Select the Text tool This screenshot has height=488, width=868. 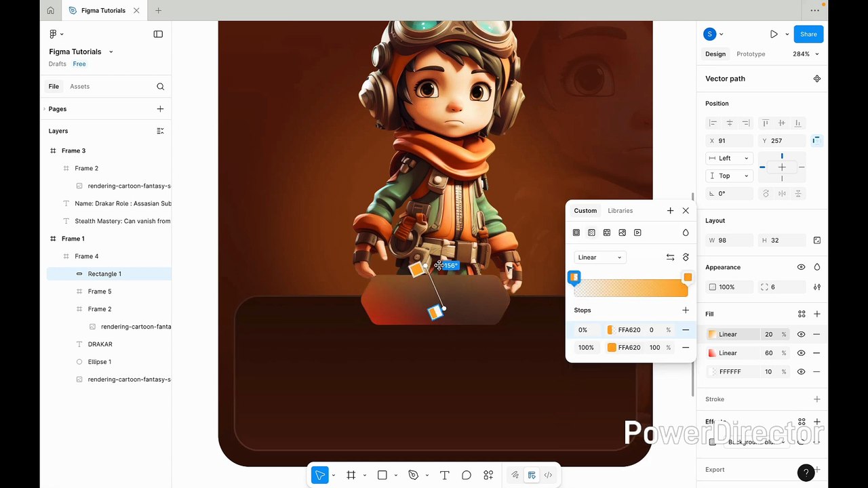[445, 475]
